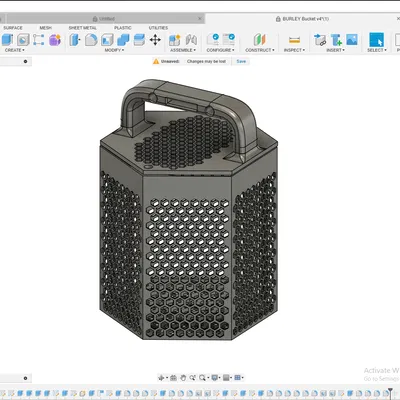
Task: Open Grid and Snaps dropdown in navigation bar
Action: coord(227,378)
